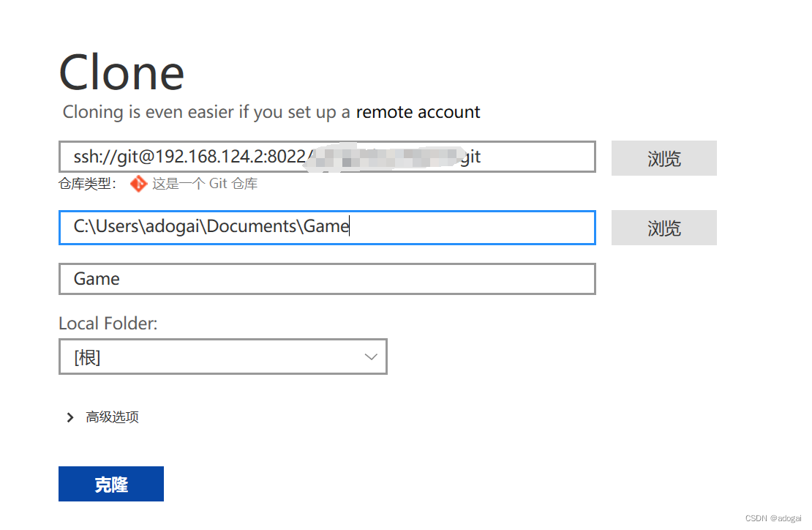The height and width of the screenshot is (530, 812).
Task: Click the Game bookmark name field
Action: 326,279
